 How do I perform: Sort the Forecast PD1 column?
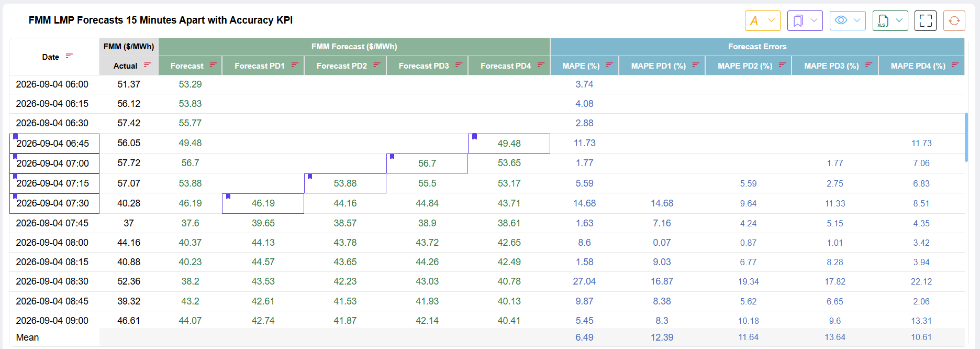[x=295, y=65]
